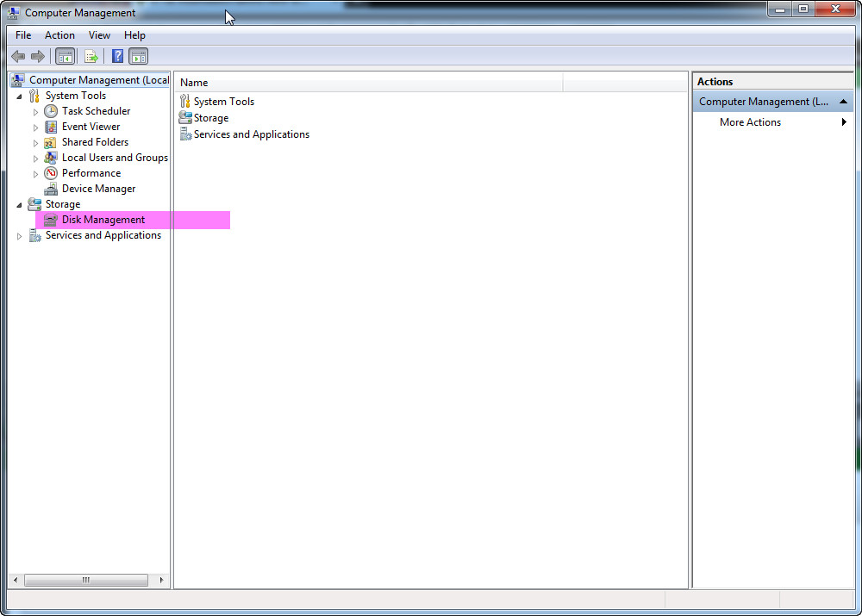Click tree pane horizontal scrollbar thumb
This screenshot has height=616, width=862.
click(86, 581)
